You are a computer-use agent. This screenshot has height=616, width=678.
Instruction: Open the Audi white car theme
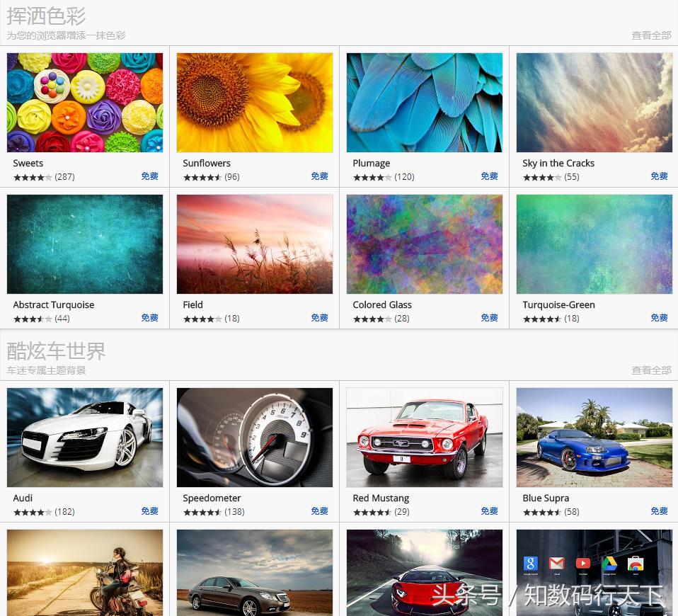tap(84, 437)
